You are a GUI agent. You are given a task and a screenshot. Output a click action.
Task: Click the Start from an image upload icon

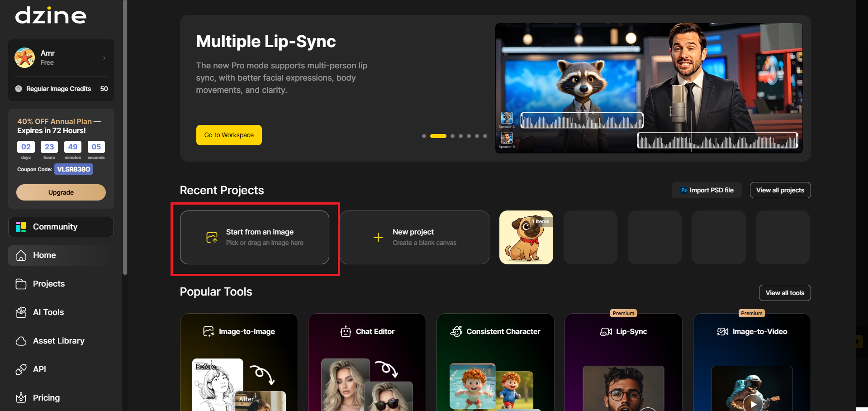(212, 237)
